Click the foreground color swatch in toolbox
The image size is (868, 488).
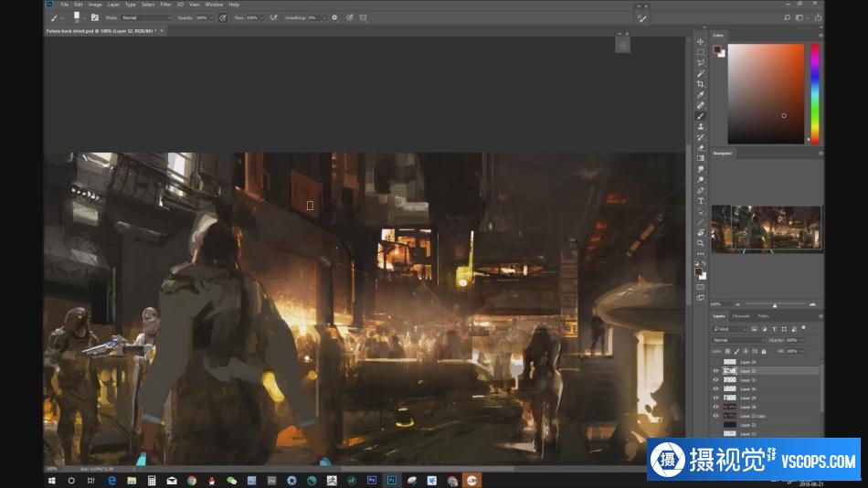click(x=698, y=272)
